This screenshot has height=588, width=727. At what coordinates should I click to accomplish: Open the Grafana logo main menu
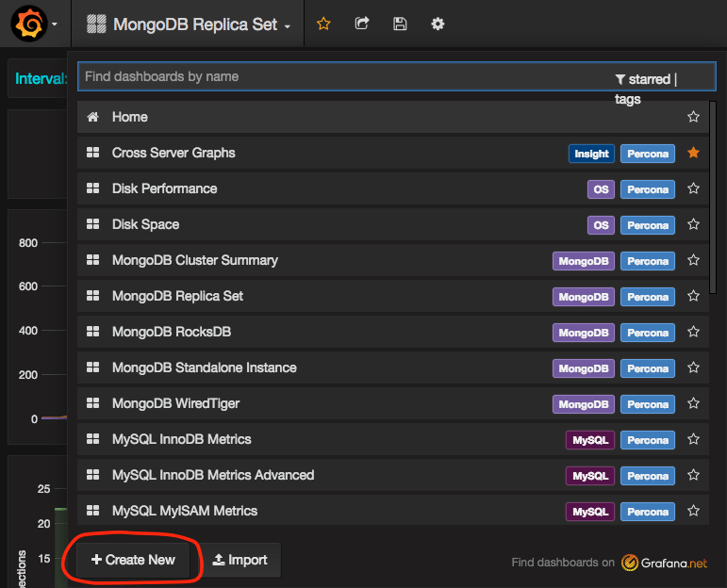(x=29, y=24)
